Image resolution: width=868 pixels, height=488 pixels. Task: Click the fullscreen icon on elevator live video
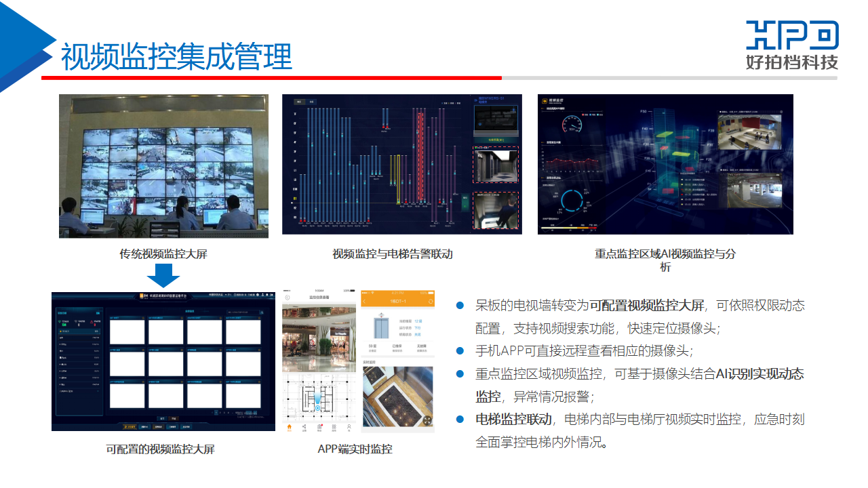pos(427,420)
